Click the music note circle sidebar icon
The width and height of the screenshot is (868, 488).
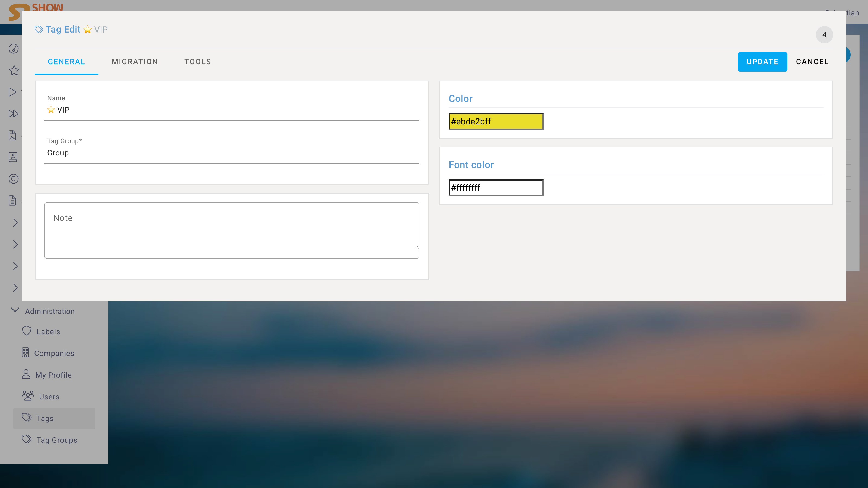click(x=14, y=49)
